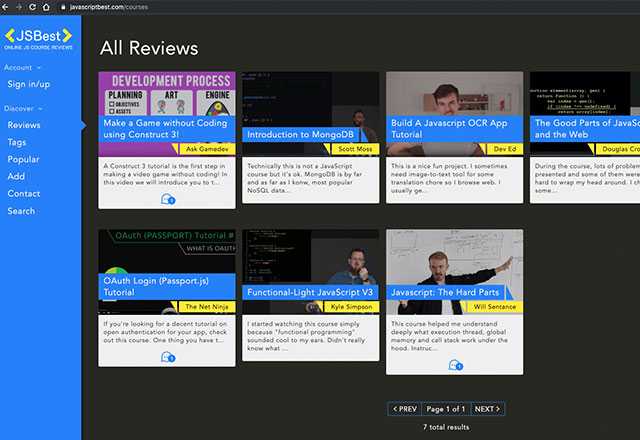Image resolution: width=640 pixels, height=440 pixels.
Task: Click the Good Parts review description text
Action: pos(587,178)
